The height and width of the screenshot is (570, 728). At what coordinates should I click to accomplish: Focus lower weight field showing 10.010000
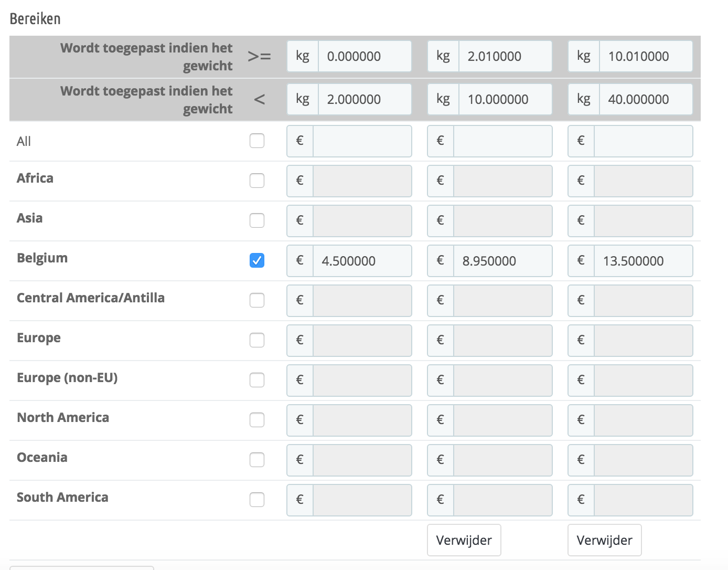tap(646, 56)
